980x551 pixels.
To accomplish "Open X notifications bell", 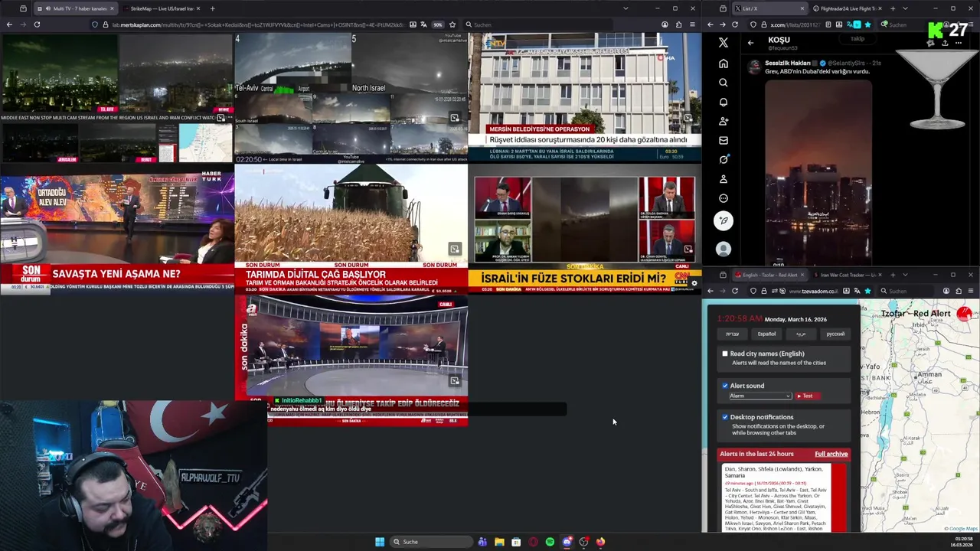I will tap(724, 102).
